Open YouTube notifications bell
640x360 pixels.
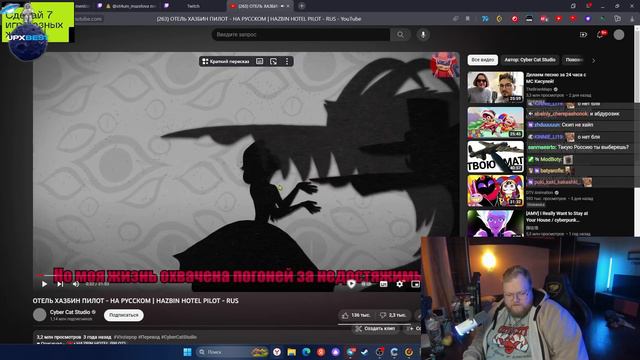pyautogui.click(x=600, y=35)
